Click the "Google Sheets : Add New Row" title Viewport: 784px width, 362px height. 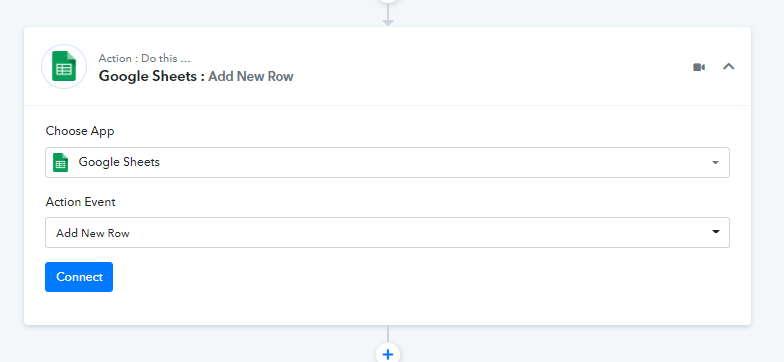tap(196, 76)
